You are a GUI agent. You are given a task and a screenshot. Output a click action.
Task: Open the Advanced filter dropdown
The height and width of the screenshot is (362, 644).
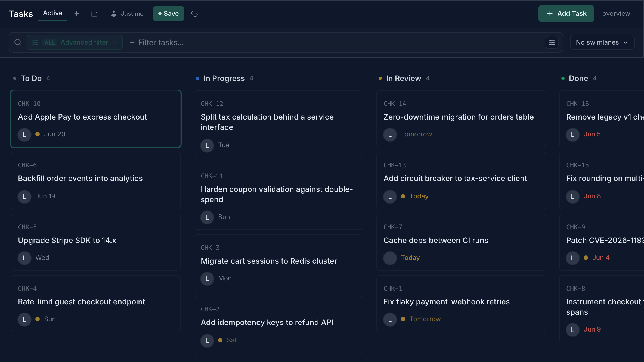(75, 42)
